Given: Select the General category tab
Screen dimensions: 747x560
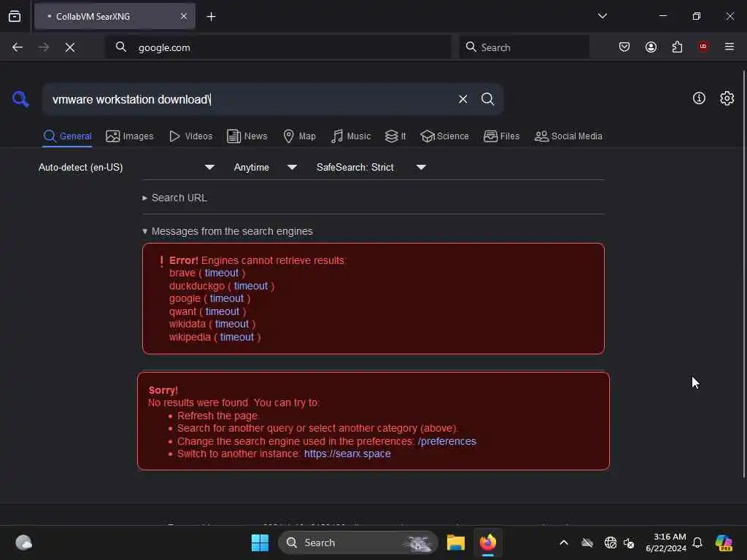Looking at the screenshot, I should tap(67, 136).
